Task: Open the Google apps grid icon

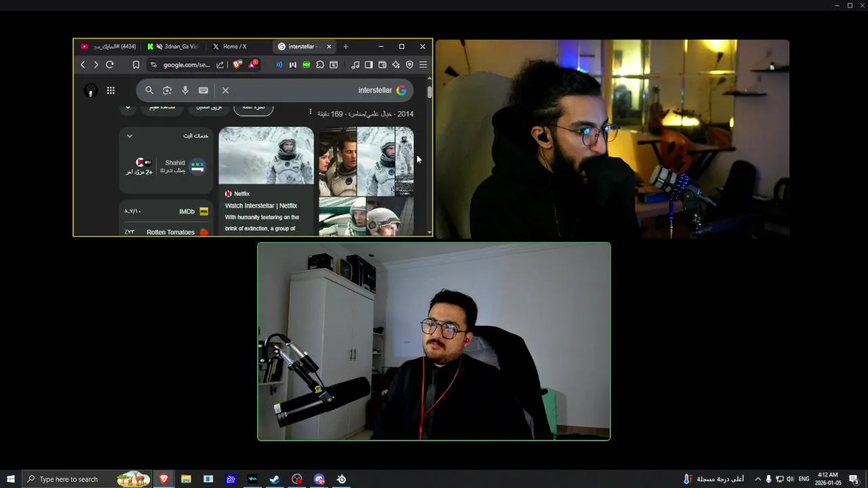Action: tap(111, 90)
